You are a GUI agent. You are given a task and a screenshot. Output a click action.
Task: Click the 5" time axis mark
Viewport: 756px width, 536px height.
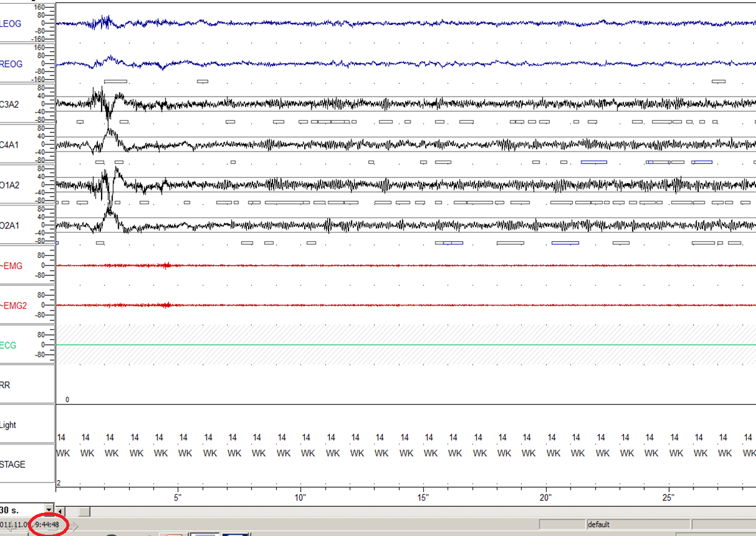coord(178,498)
